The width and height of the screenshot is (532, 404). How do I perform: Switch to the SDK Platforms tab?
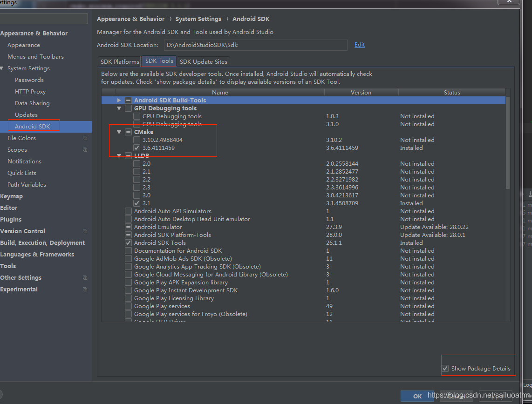tap(120, 62)
